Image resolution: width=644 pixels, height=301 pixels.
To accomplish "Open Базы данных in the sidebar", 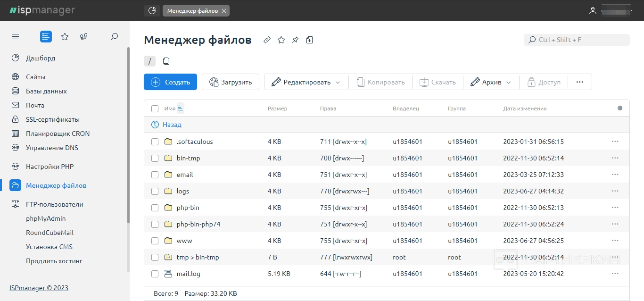I will (x=46, y=91).
